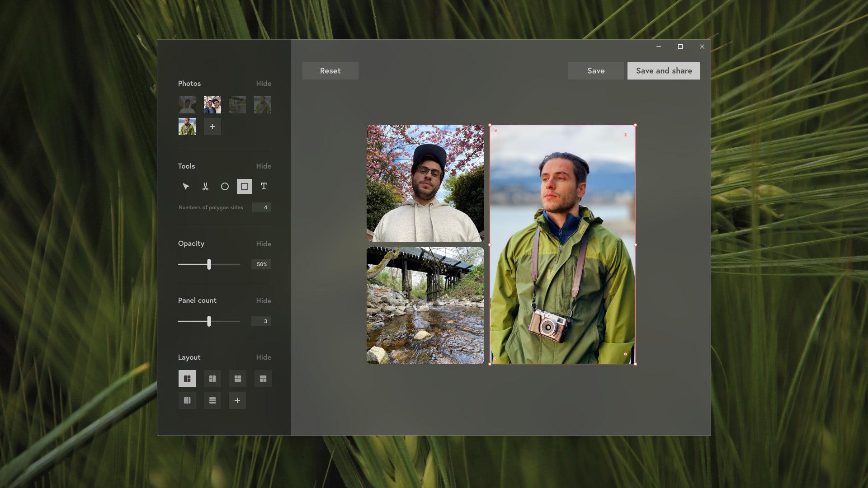Screen dimensions: 868x488
Task: Select the circle shape tool
Action: (225, 186)
